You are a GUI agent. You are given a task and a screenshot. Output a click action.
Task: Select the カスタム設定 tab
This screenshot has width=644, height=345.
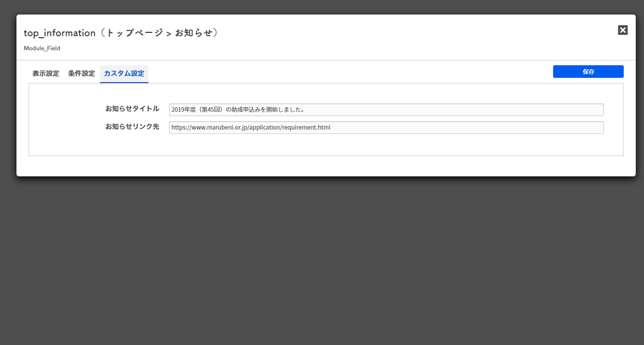coord(124,73)
